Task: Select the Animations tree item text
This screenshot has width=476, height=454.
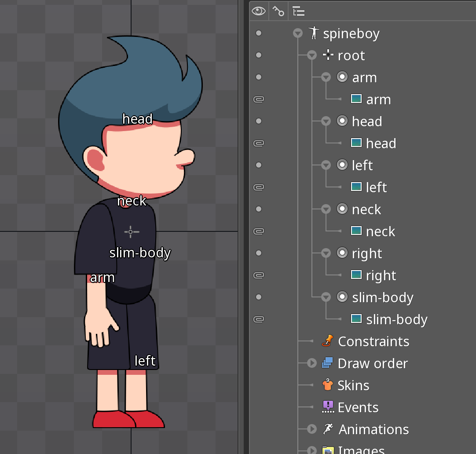Action: click(373, 429)
